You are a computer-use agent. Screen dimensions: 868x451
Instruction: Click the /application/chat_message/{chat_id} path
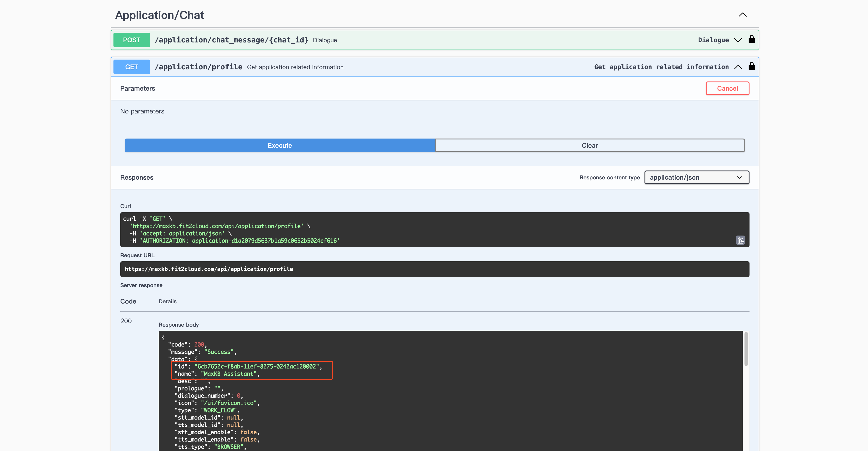(231, 40)
